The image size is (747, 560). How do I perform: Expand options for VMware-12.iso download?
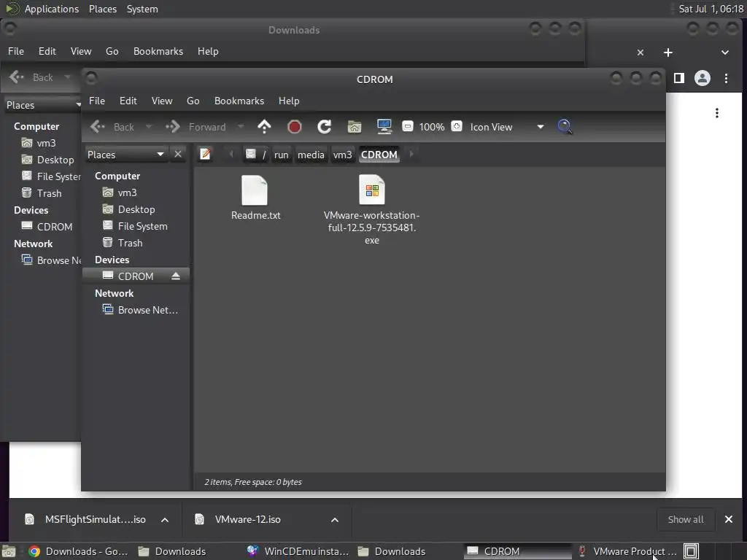pos(335,519)
